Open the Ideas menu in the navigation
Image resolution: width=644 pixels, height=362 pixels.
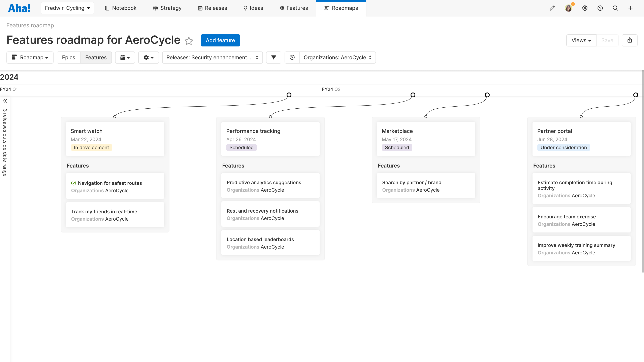pyautogui.click(x=253, y=8)
